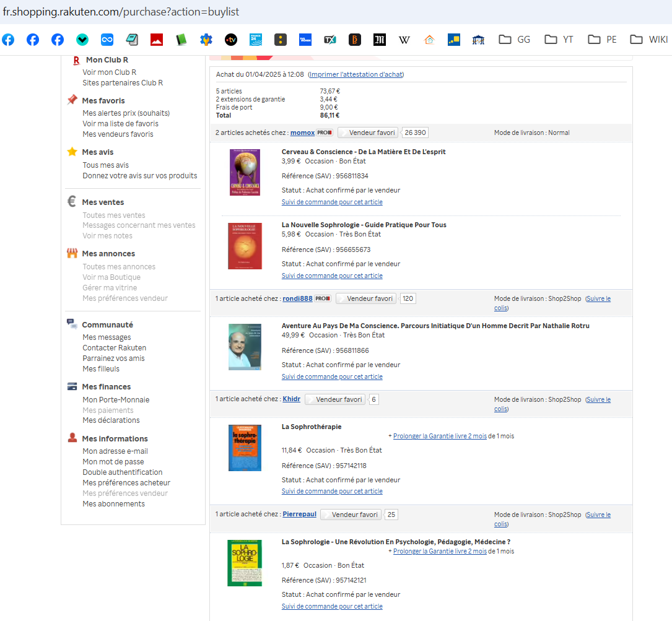Click La Sophrothérapie book cover thumbnail
The image size is (672, 621).
245,448
